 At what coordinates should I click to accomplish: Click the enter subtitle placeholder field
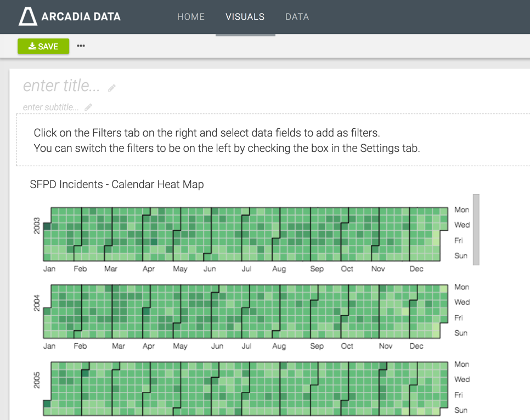pyautogui.click(x=50, y=107)
